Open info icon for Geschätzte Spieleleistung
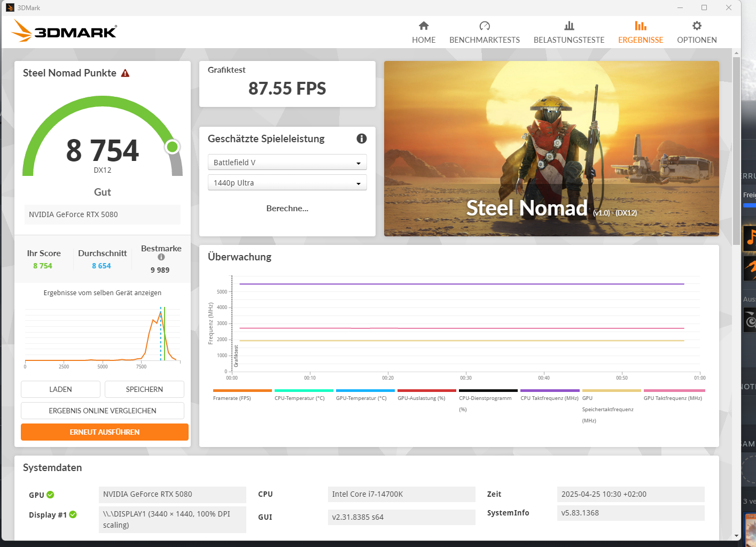This screenshot has width=756, height=547. coord(362,138)
